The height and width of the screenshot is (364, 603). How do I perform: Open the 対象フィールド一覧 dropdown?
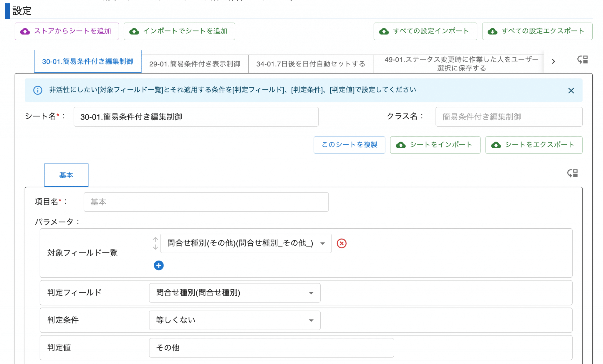coord(246,243)
